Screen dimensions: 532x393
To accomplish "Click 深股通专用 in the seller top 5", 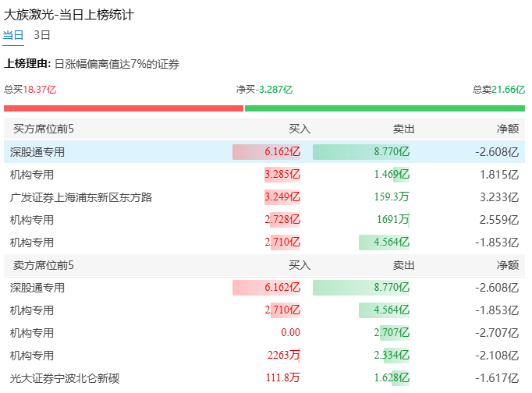I will 37,288.
